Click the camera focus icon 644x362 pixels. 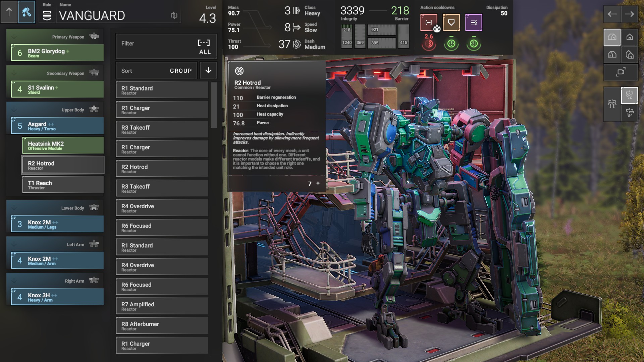[x=621, y=72]
